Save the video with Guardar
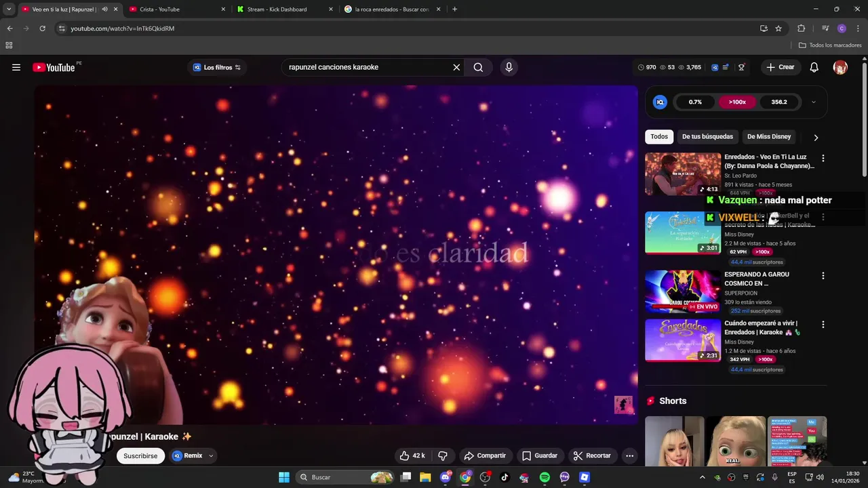 [540, 455]
